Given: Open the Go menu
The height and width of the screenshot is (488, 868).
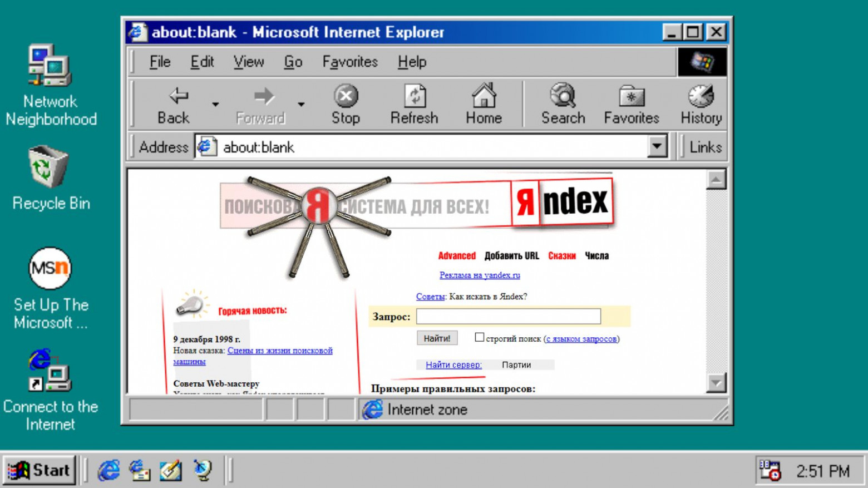Looking at the screenshot, I should tap(293, 62).
